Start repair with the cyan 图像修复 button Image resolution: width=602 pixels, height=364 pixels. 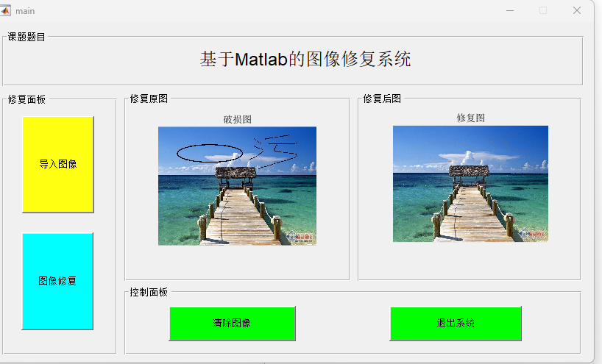pos(57,281)
